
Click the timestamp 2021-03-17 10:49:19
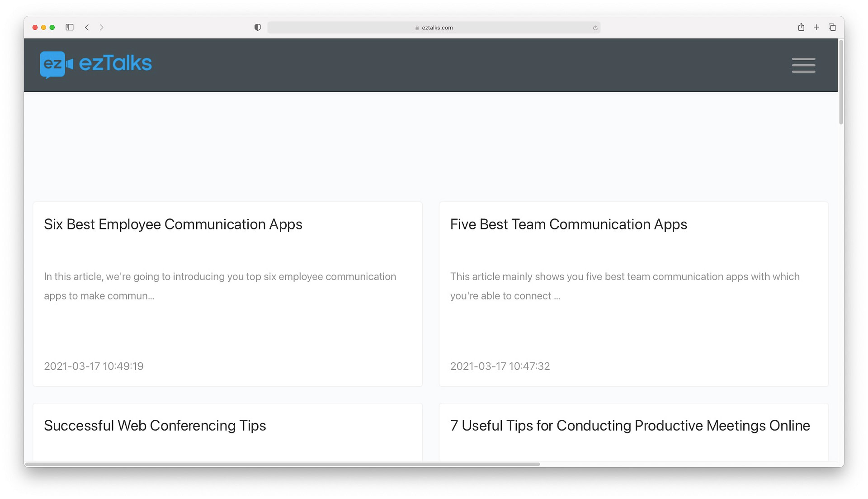coord(94,366)
